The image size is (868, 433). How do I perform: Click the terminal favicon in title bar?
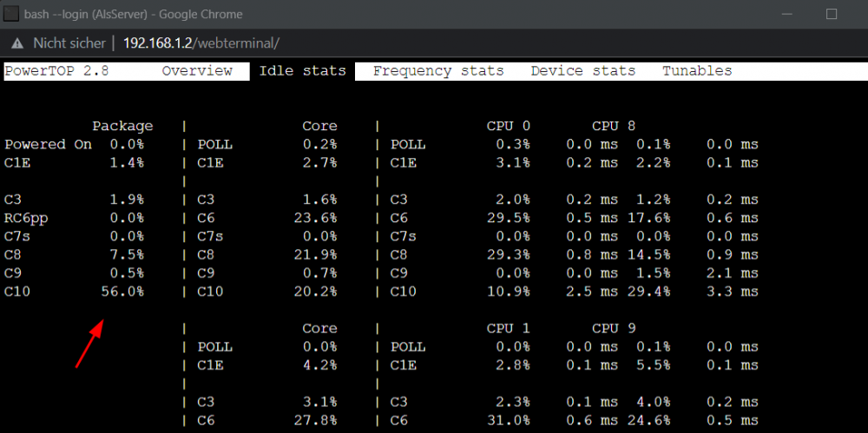click(x=11, y=14)
